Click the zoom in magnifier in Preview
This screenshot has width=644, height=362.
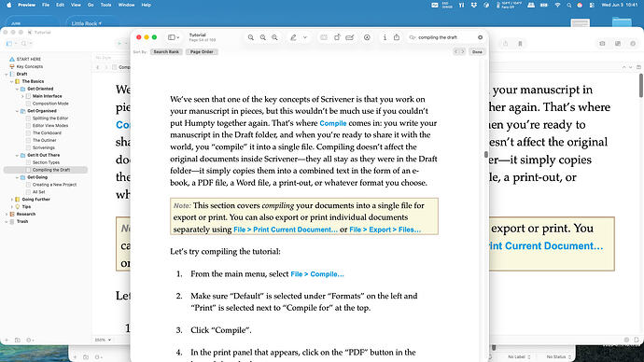tap(274, 37)
